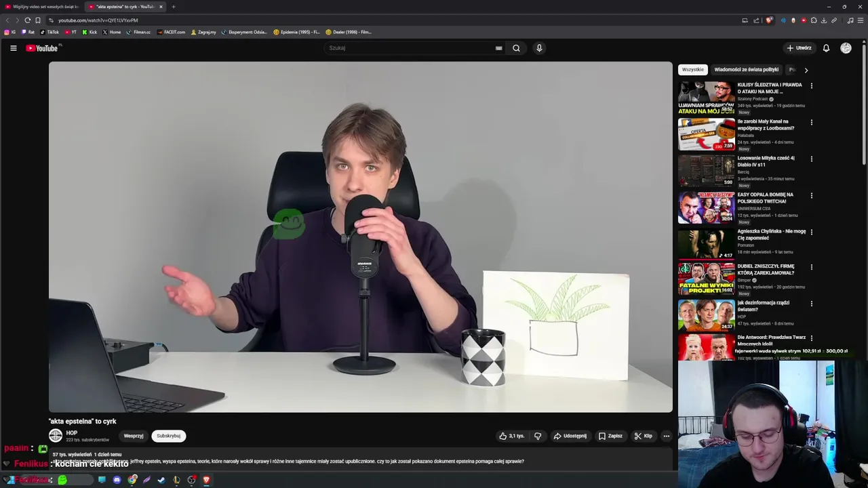This screenshot has height=488, width=868.
Task: Open the browser extensions puzzle icon
Action: coord(814,20)
